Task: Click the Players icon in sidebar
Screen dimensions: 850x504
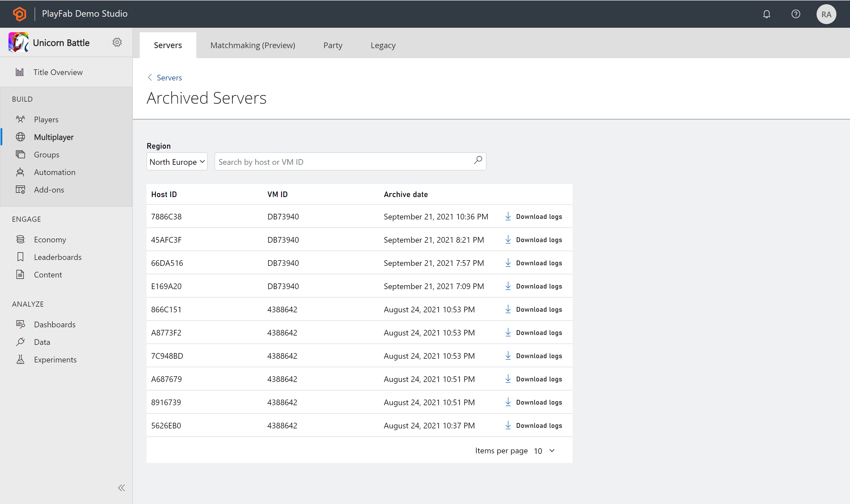Action: [20, 119]
